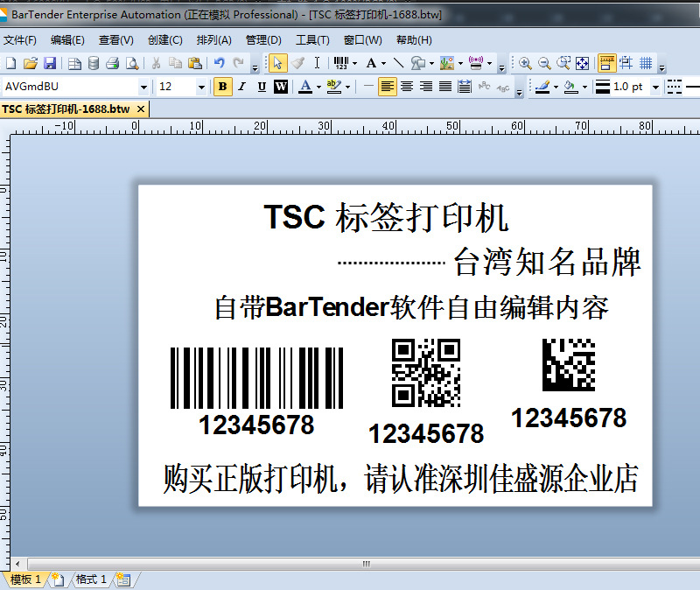The image size is (700, 590).
Task: Zoom in with the plus magnifier
Action: [525, 63]
